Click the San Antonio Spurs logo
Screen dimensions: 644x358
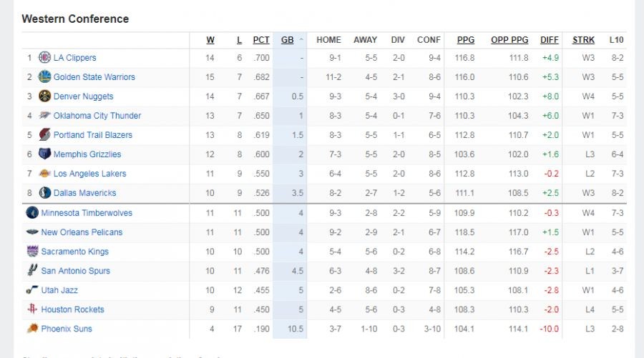(x=32, y=271)
